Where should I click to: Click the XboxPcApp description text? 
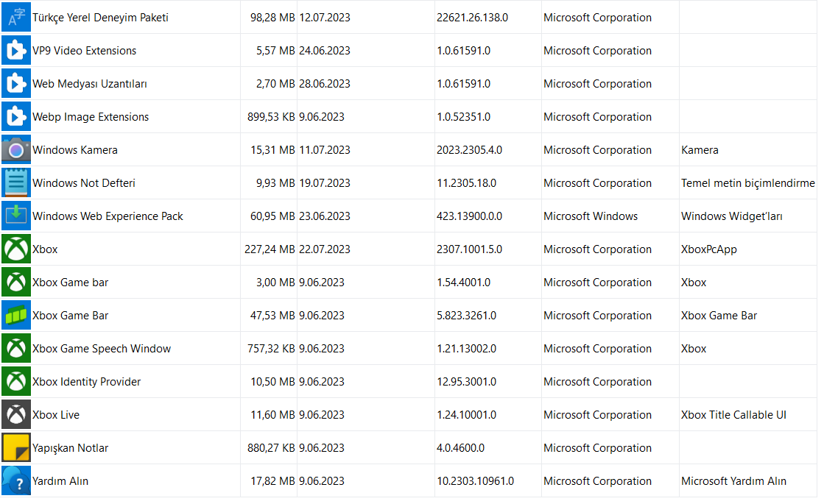[x=708, y=249]
